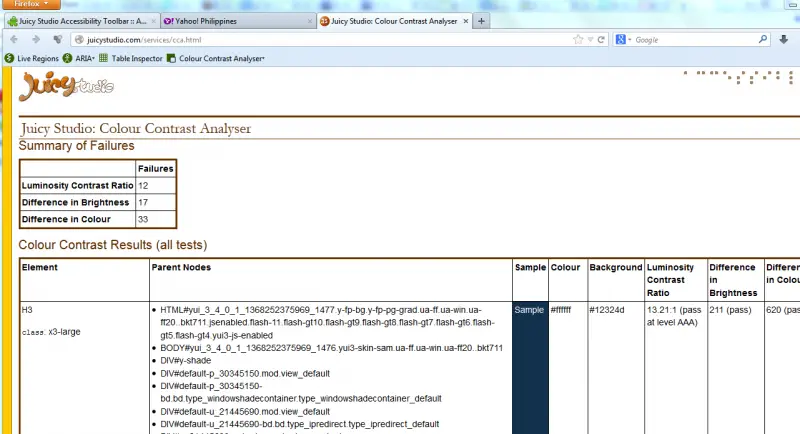Open Table Inspector from toolbar
This screenshot has width=800, height=434.
pos(131,58)
